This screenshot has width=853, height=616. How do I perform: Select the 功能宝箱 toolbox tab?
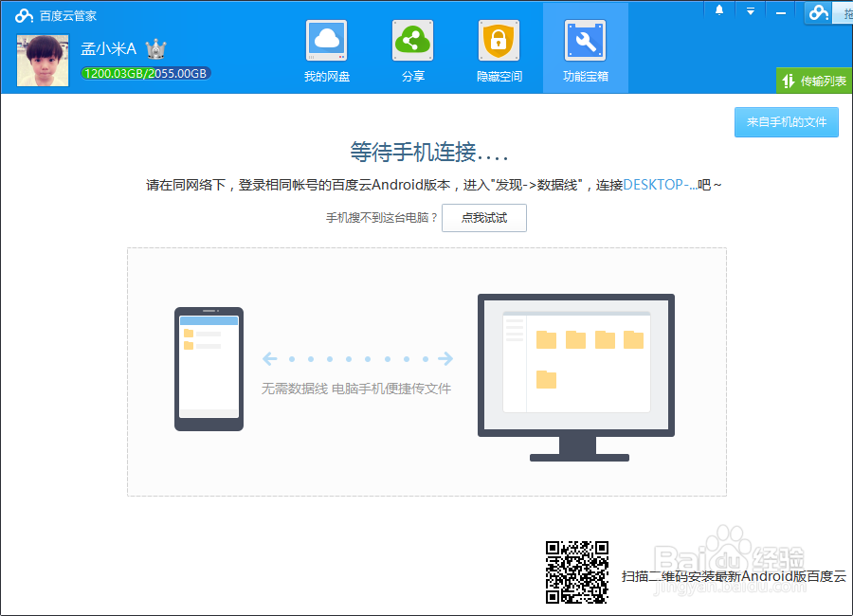point(586,49)
